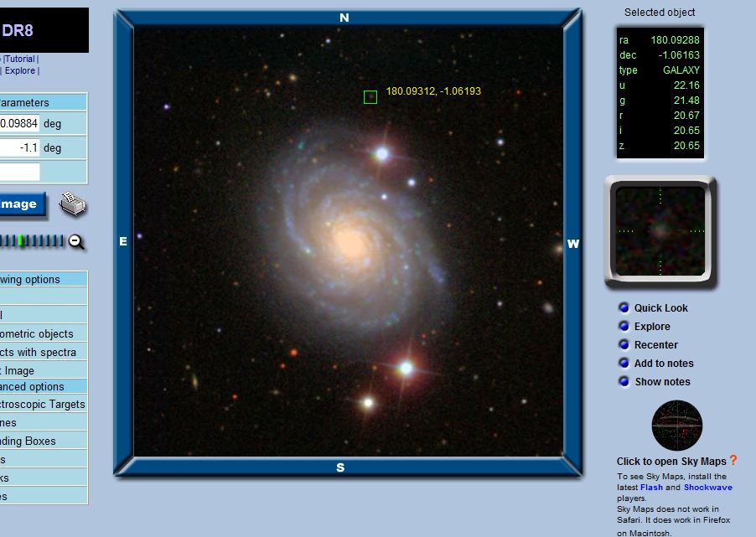Follow the Shockwave player link

pos(707,488)
